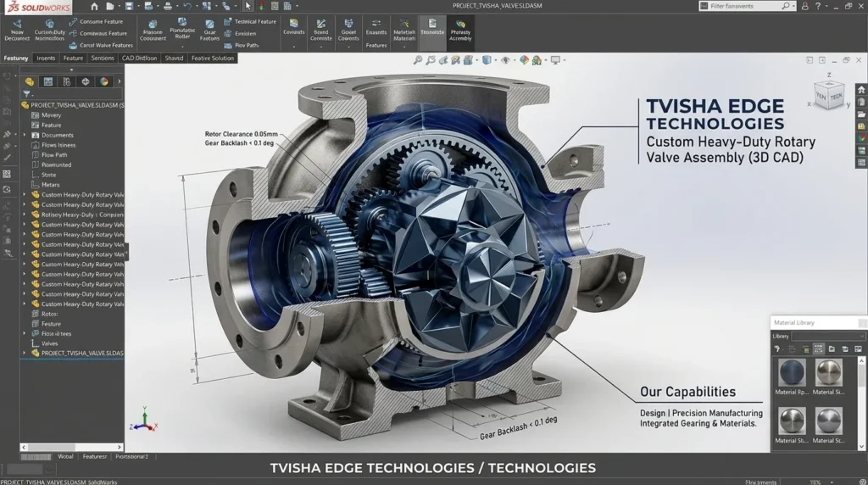Image resolution: width=868 pixels, height=485 pixels.
Task: Pick the blue Material Rp sphere
Action: tap(792, 372)
